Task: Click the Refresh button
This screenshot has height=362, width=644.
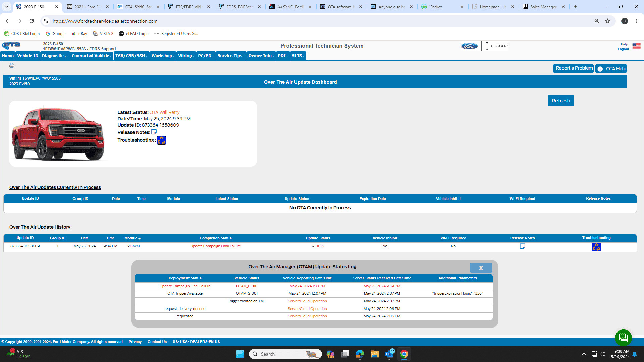Action: point(560,101)
